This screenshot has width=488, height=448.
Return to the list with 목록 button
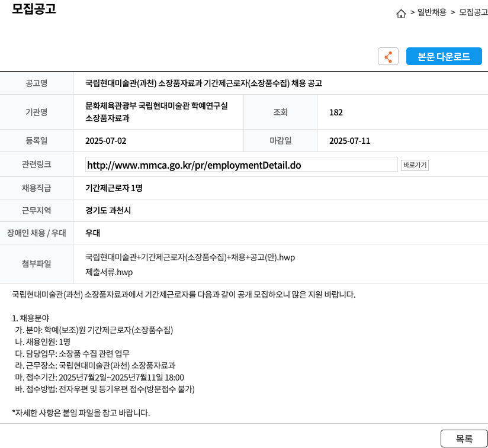pos(464,439)
